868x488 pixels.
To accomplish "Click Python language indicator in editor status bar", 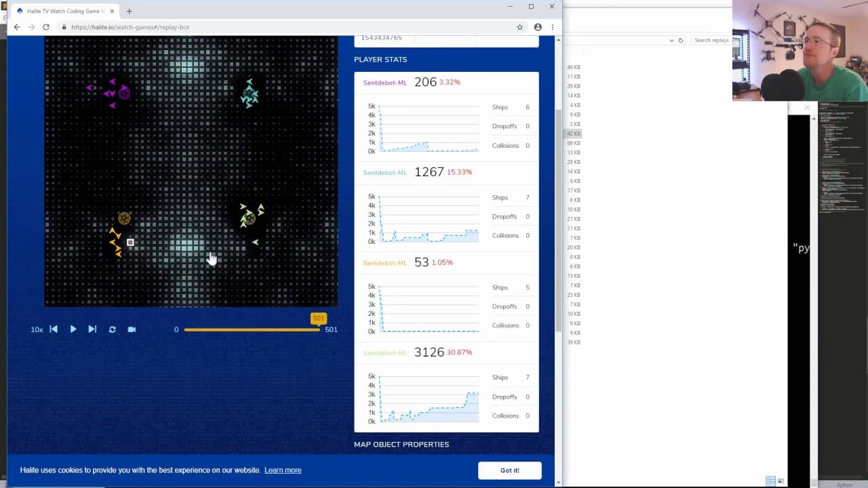I will pyautogui.click(x=844, y=485).
